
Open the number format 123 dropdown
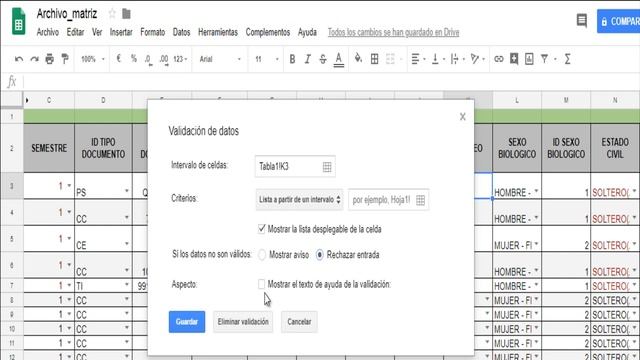[x=180, y=59]
